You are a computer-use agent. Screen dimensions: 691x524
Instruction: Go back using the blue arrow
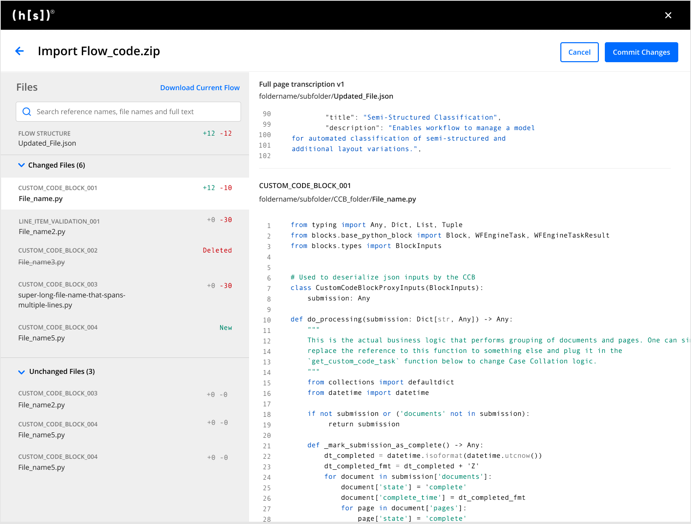tap(19, 51)
